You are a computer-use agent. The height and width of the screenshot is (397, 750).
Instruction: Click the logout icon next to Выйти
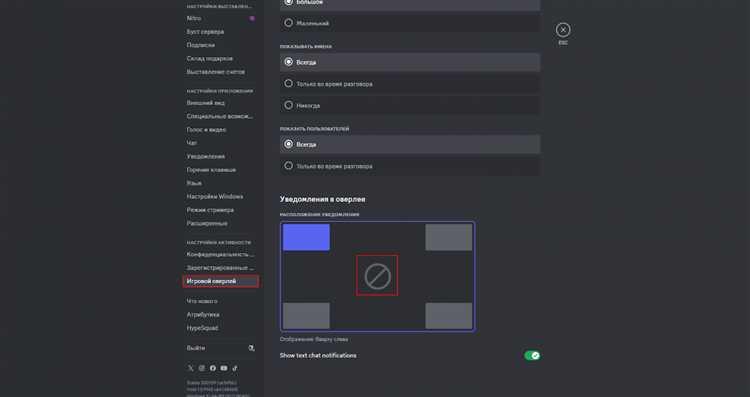tap(251, 348)
